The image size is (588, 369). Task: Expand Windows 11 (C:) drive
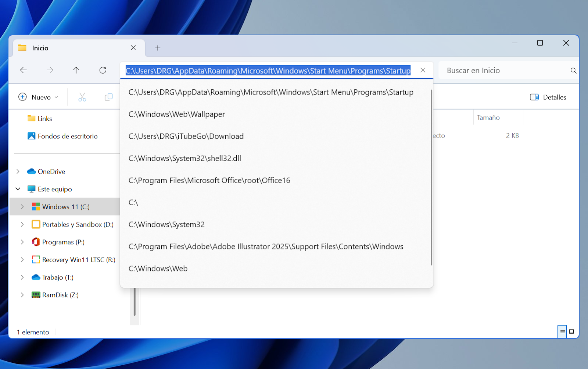pos(22,207)
